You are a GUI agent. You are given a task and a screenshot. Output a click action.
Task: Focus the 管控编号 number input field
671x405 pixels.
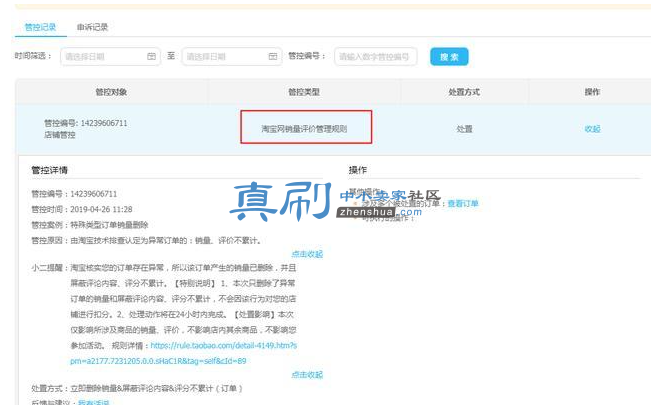[x=376, y=57]
